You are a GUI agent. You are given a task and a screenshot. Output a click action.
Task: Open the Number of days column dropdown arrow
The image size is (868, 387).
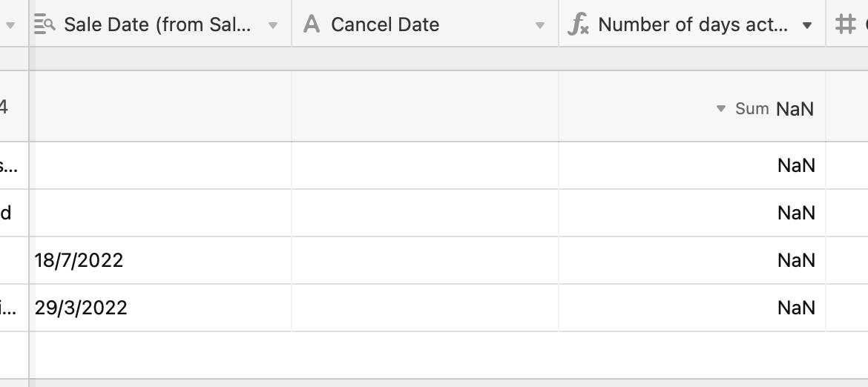point(807,25)
